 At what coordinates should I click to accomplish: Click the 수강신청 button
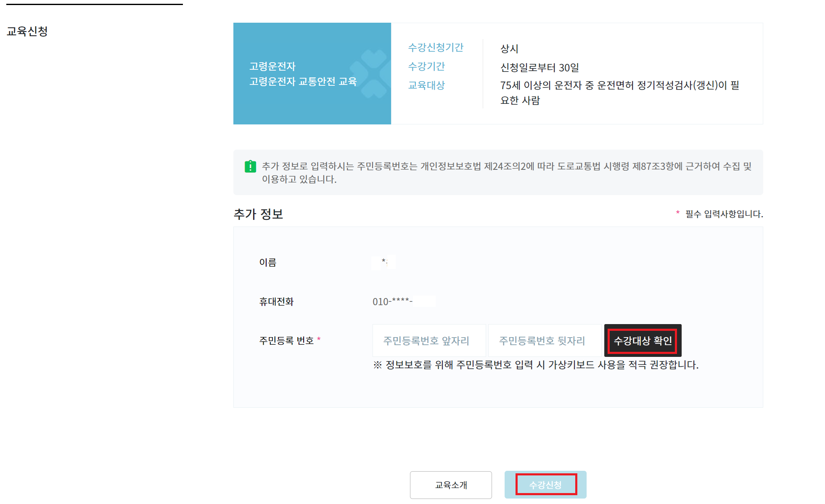point(545,485)
